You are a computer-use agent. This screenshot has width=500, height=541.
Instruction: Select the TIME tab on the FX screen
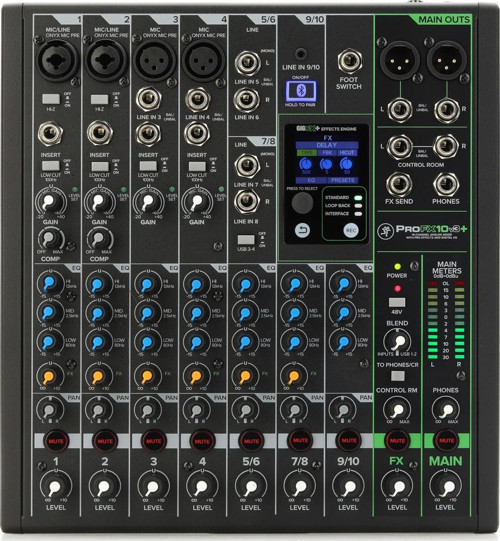click(x=306, y=153)
